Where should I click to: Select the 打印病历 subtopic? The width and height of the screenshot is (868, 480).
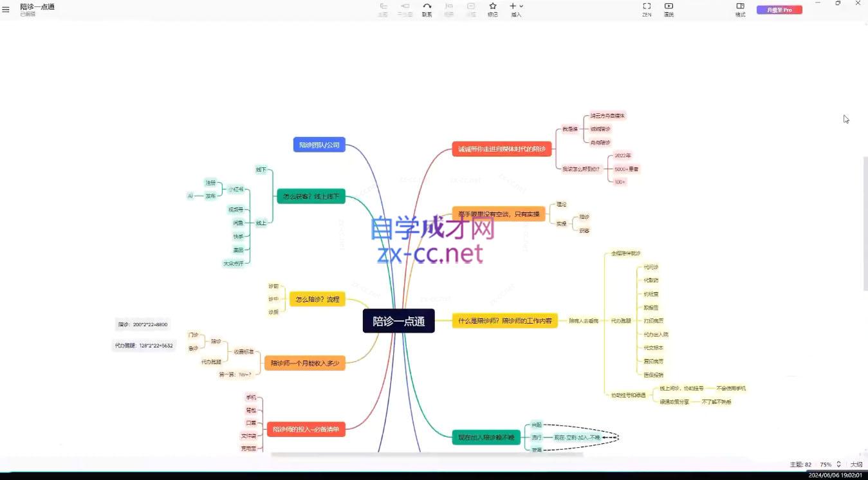654,320
